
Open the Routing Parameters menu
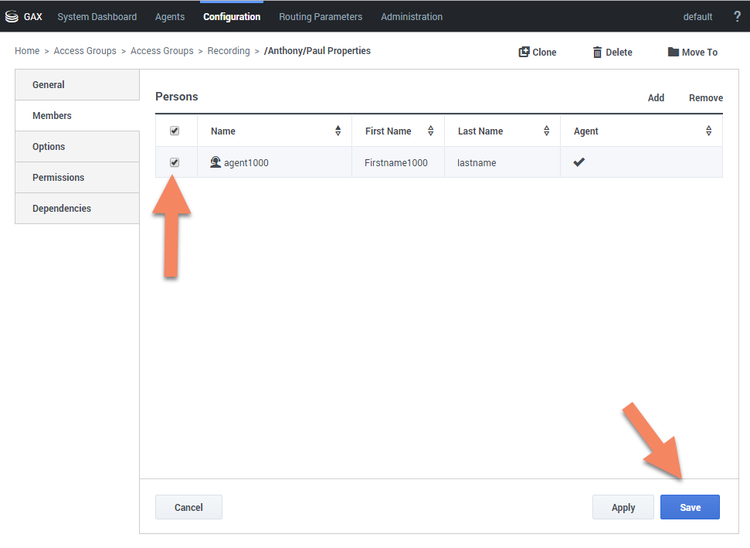[320, 17]
